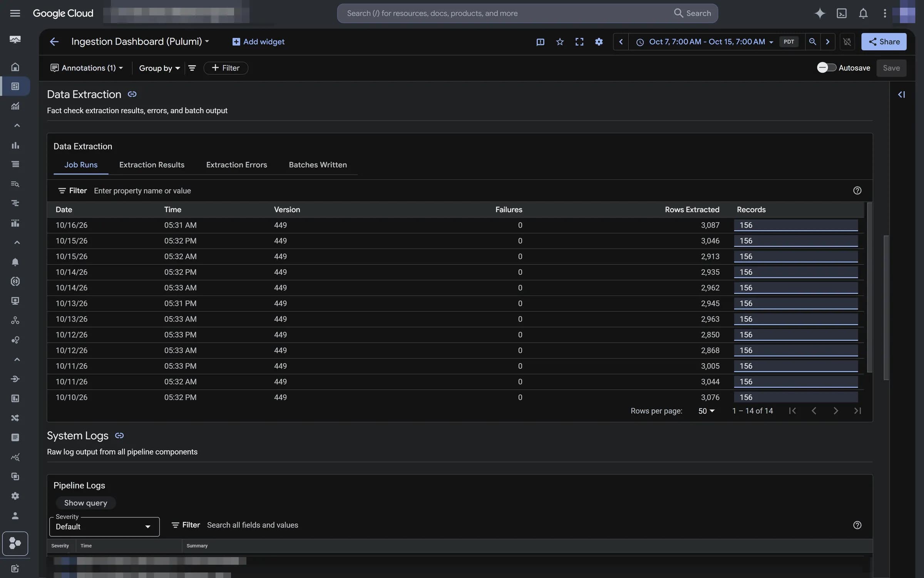Shift time range to next period
Screen dimensions: 924x578
[827, 42]
